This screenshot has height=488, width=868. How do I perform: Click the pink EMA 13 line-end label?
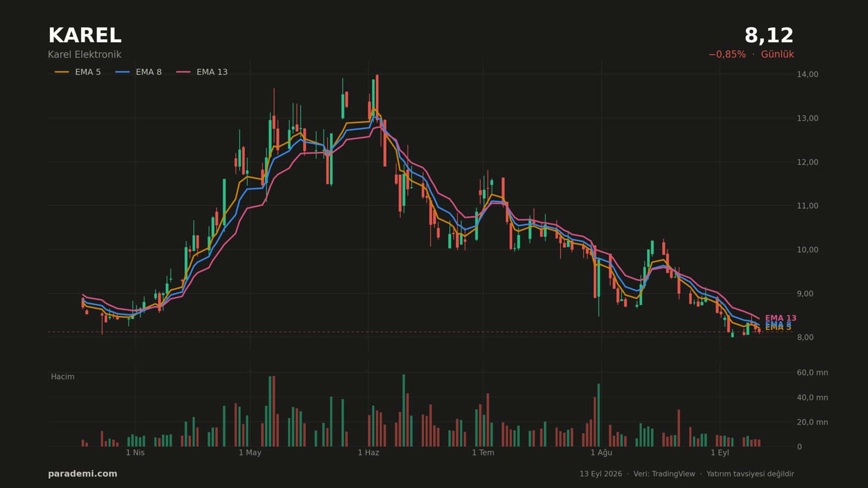pyautogui.click(x=781, y=318)
